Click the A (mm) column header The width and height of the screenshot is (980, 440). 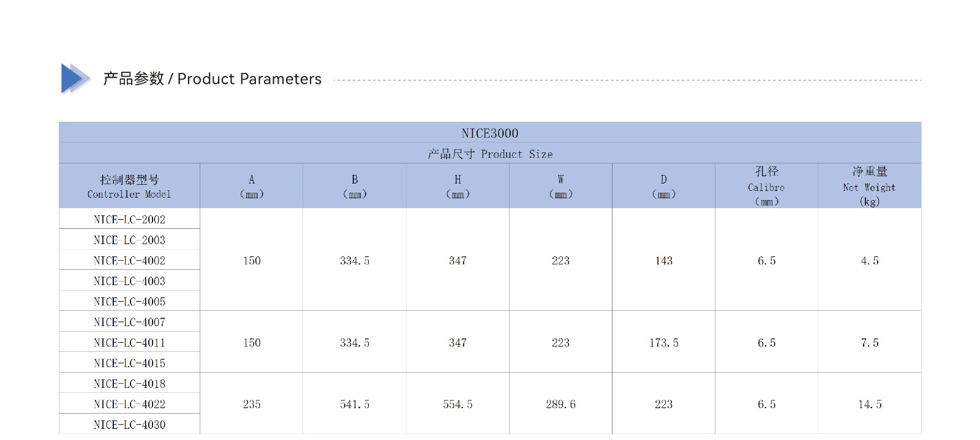[252, 186]
